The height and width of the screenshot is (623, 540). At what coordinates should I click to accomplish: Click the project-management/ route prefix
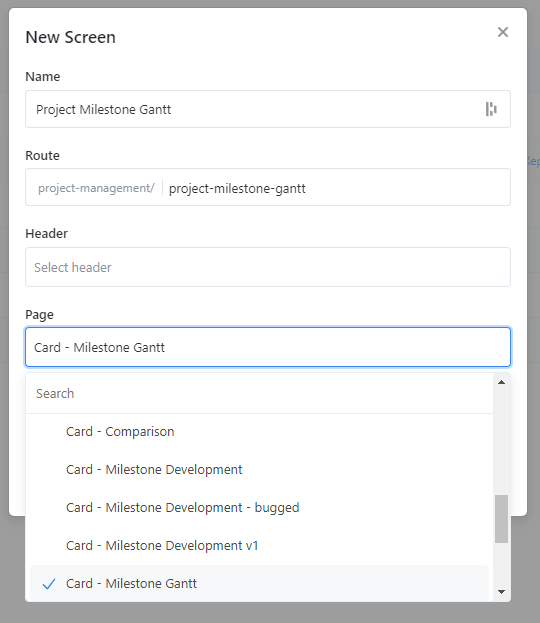click(x=96, y=188)
